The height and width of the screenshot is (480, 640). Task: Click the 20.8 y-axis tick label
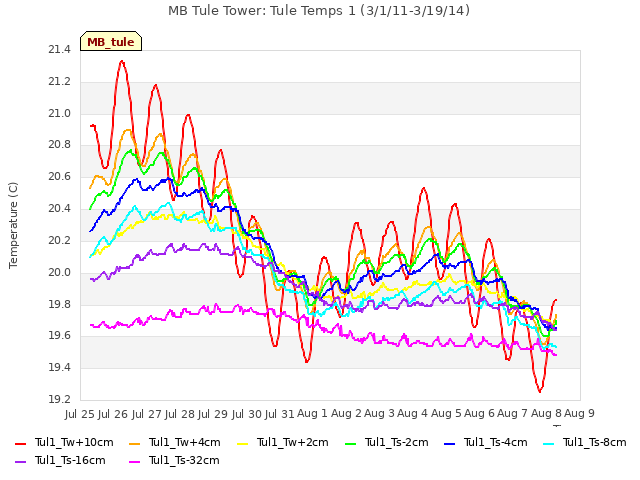(59, 145)
